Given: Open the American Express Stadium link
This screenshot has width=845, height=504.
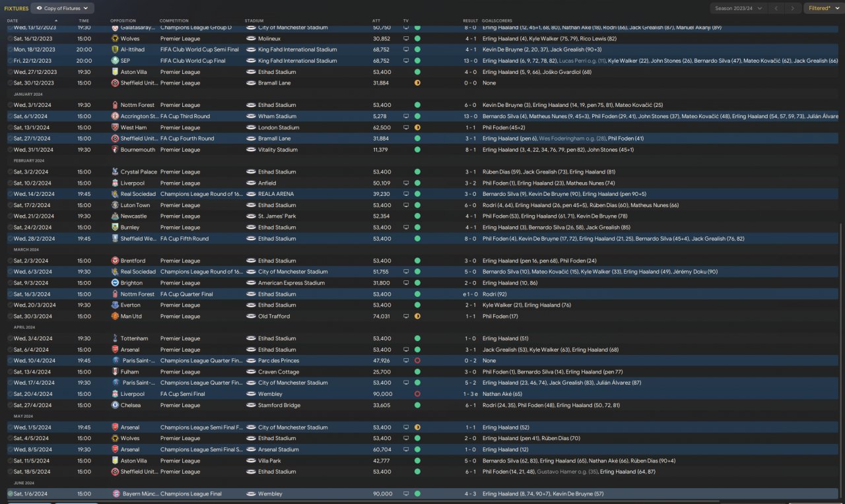Looking at the screenshot, I should [x=291, y=283].
